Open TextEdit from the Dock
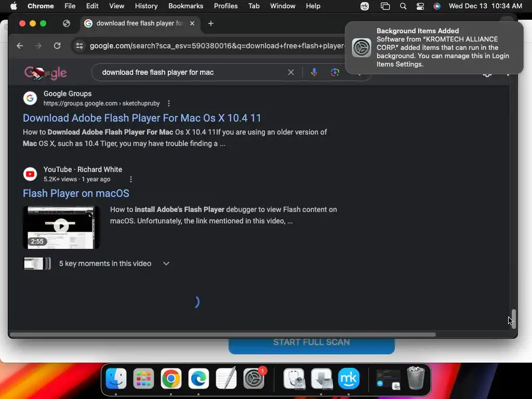 (226, 378)
